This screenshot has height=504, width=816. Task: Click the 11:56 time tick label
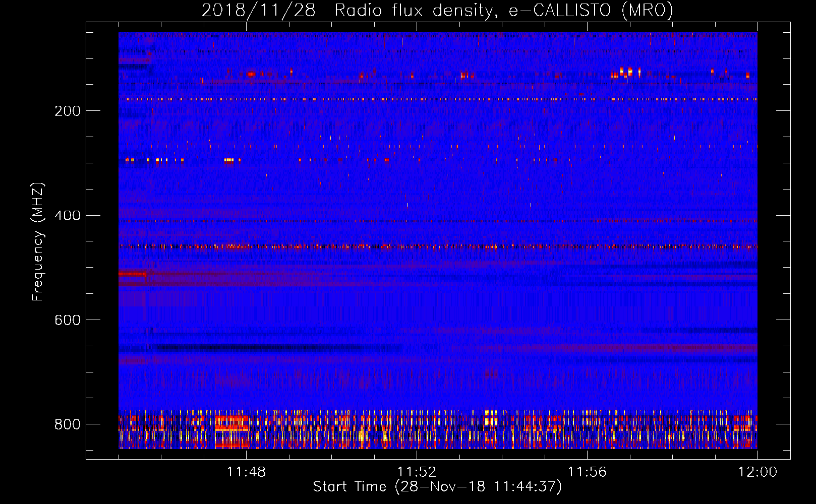pos(587,472)
